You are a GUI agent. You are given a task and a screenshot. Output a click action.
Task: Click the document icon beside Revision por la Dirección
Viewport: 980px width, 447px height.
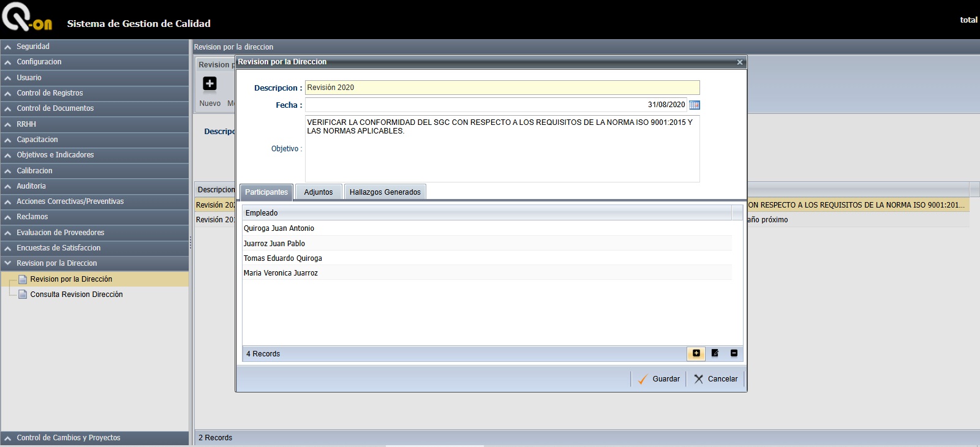[23, 279]
